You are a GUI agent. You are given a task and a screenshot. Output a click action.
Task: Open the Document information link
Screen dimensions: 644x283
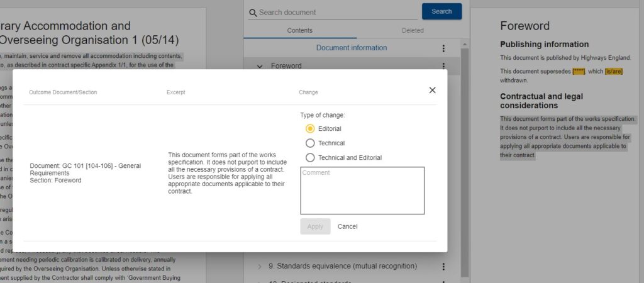tap(351, 48)
